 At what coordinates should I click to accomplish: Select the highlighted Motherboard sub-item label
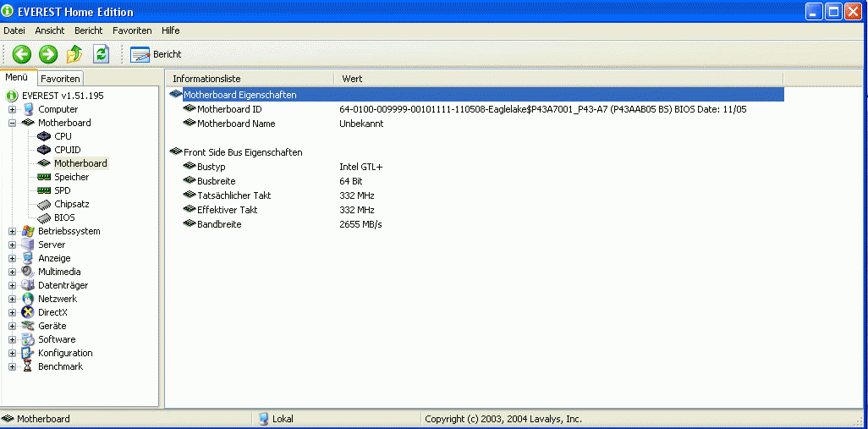(x=81, y=163)
